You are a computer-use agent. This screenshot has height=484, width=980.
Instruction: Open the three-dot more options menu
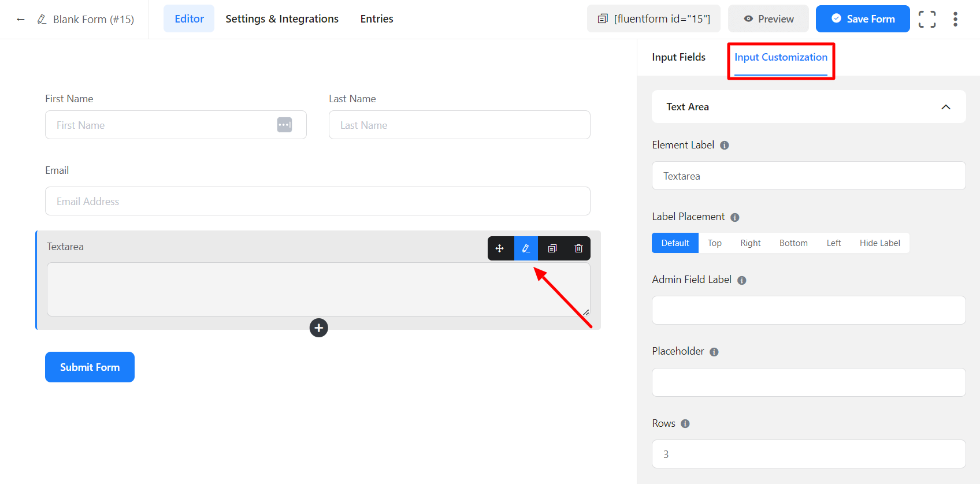point(955,19)
